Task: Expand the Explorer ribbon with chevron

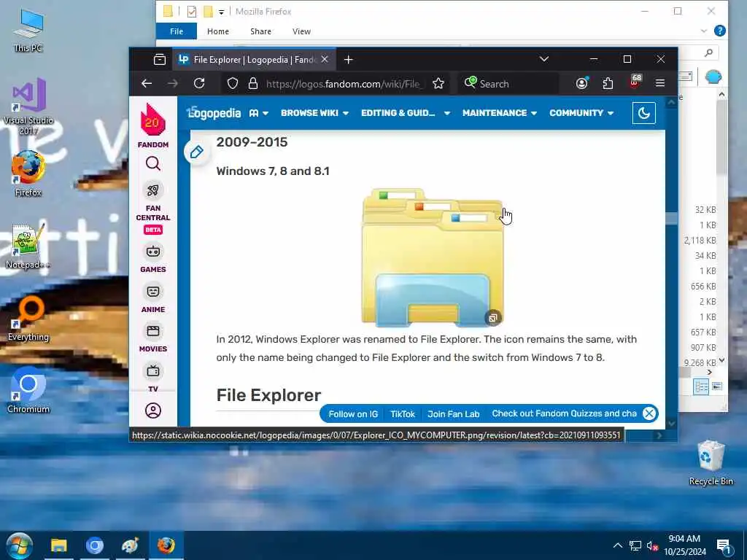Action: point(704,31)
